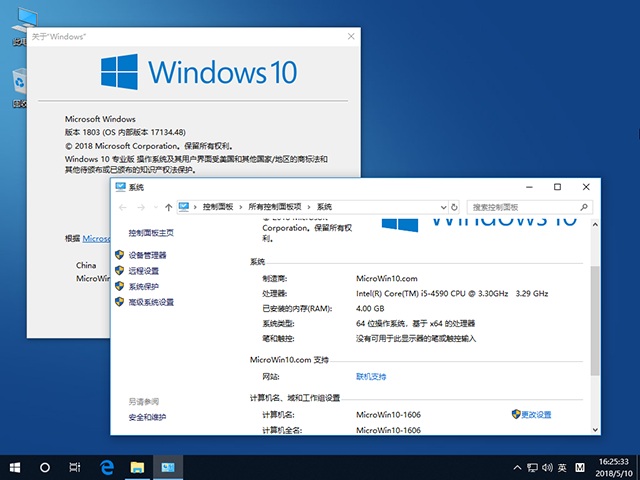
Task: Expand arrow after 所有控制面板项 breadcrumb
Action: 309,207
